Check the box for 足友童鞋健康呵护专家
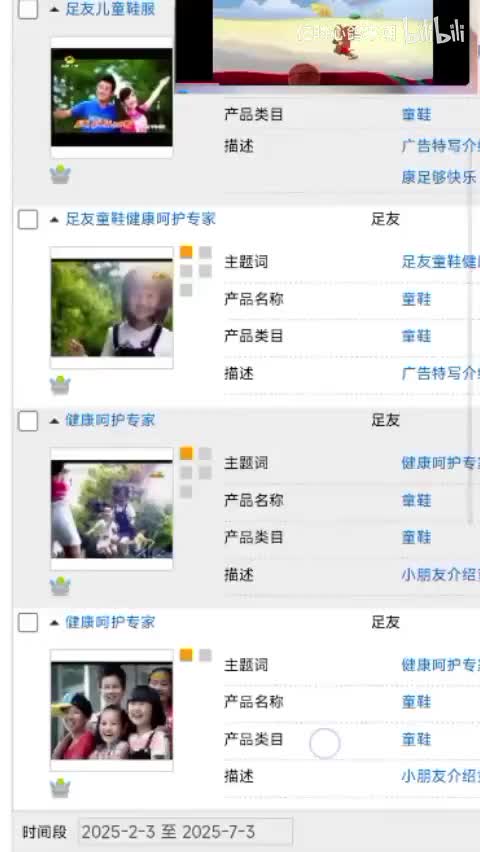 (28, 220)
